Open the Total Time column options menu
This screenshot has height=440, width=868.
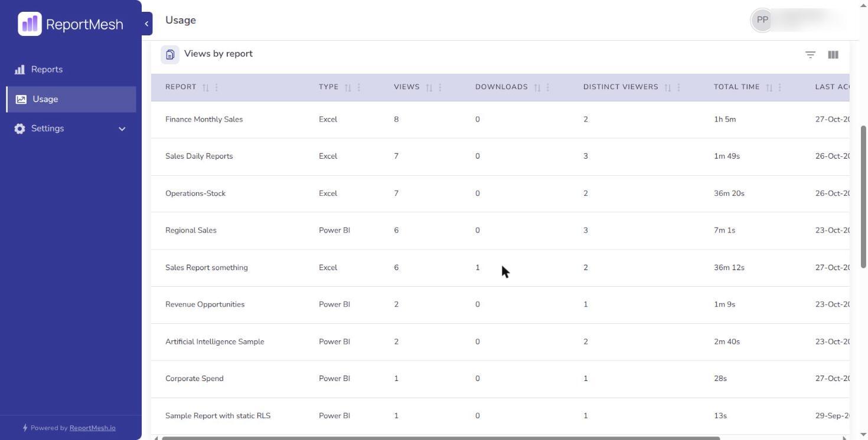coord(780,87)
